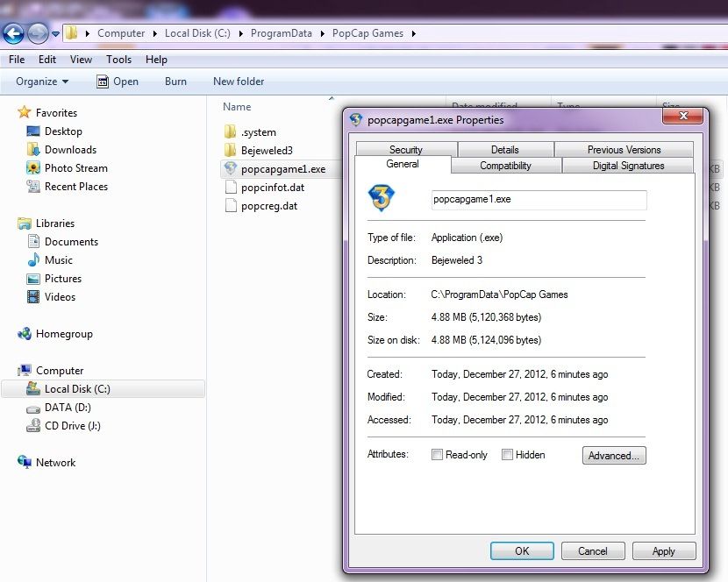Open recent pages dropdown beside forward arrow
This screenshot has width=728, height=582.
(56, 34)
